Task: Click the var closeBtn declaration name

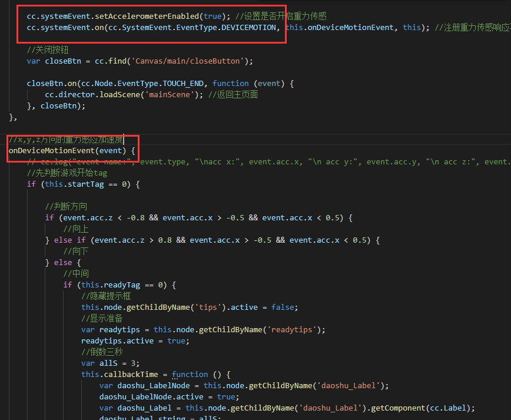Action: click(63, 61)
